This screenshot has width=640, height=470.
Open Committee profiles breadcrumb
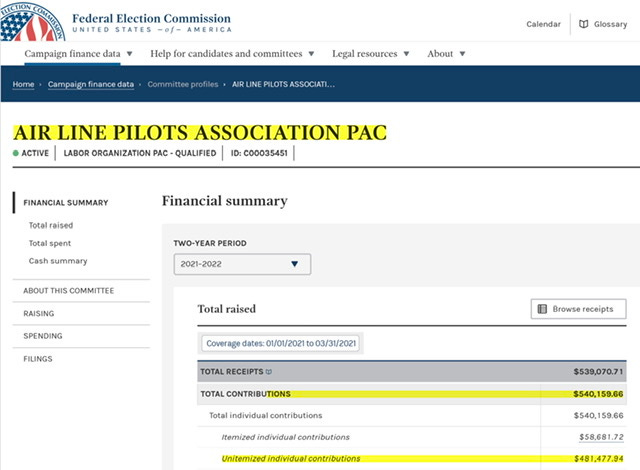pos(183,84)
